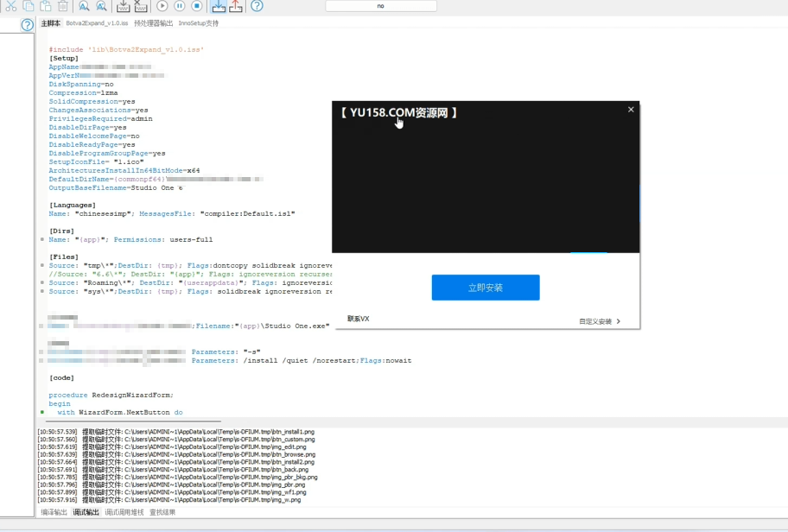
Task: Expand 自定义安装 custom install options
Action: point(599,321)
